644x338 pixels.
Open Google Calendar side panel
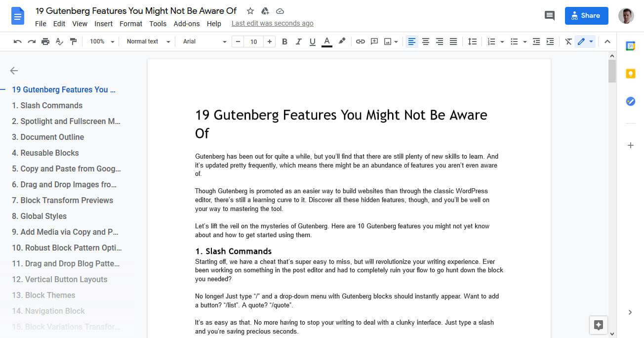(x=630, y=46)
